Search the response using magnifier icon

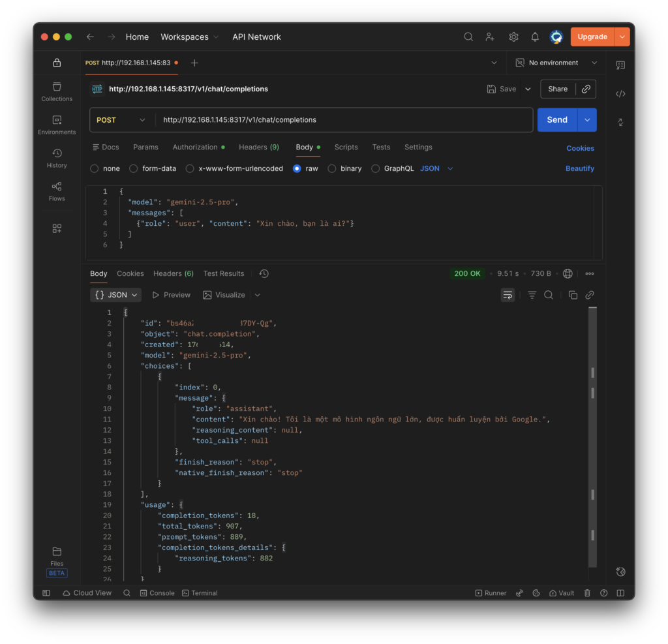549,295
